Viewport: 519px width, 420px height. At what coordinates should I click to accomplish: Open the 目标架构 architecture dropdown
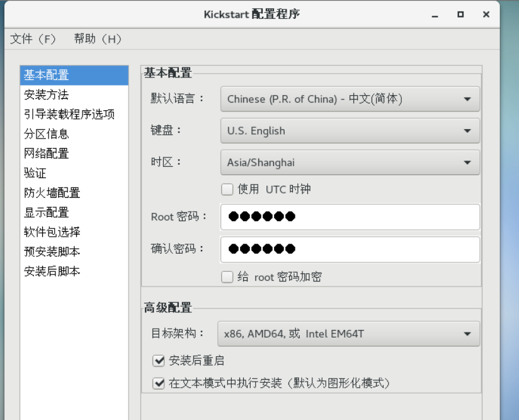[348, 334]
